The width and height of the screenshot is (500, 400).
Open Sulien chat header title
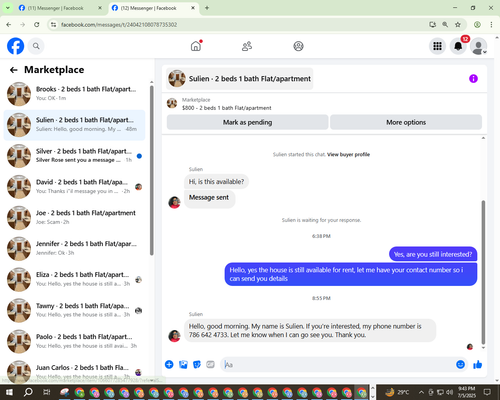pos(250,79)
